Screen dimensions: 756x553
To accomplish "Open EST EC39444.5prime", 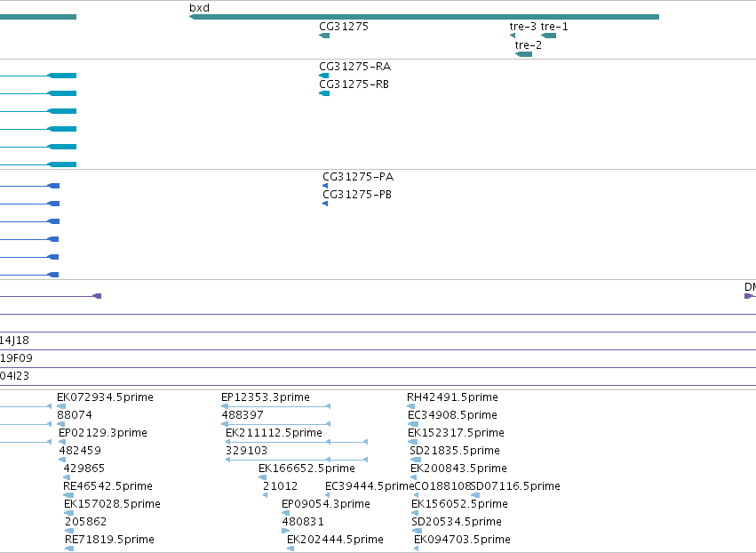I will click(370, 486).
